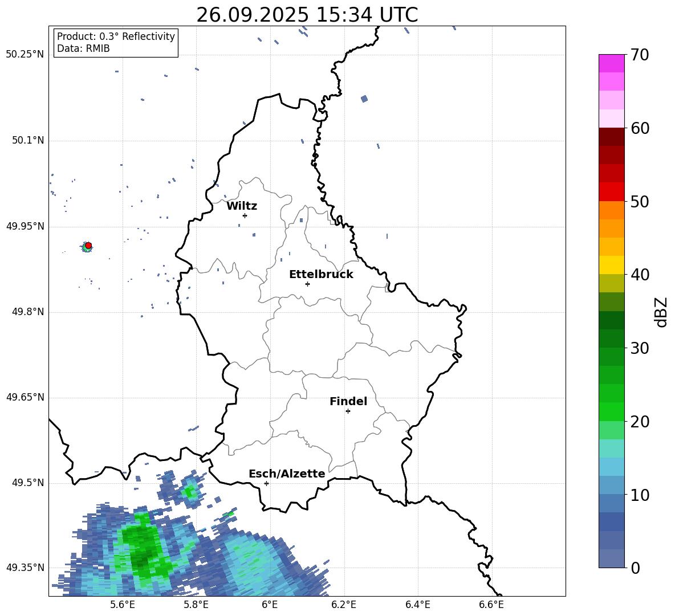Click the colorbar tick label 60
This screenshot has height=616, width=675.
point(640,128)
